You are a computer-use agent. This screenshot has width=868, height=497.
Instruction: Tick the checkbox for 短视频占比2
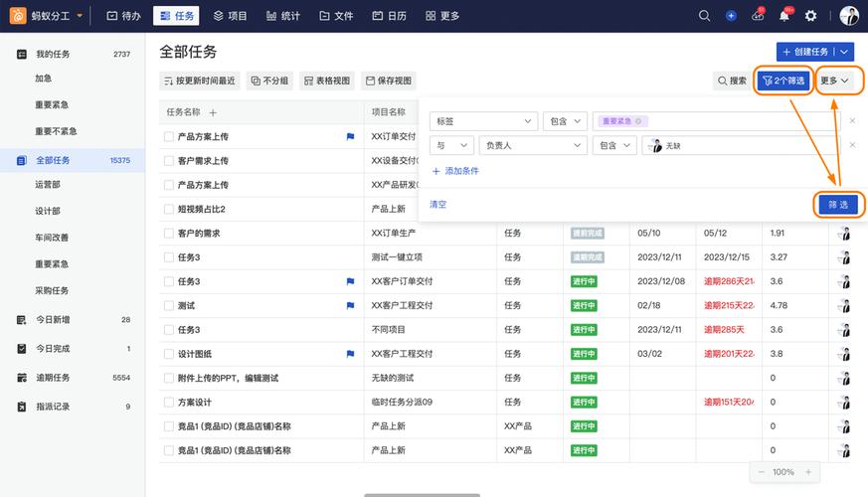coord(169,210)
